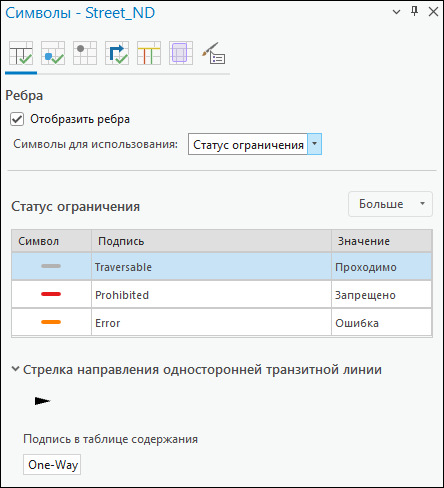
Task: Collapse the 'Стрелка направления односторонней транзитной линии' section
Action: pos(15,369)
